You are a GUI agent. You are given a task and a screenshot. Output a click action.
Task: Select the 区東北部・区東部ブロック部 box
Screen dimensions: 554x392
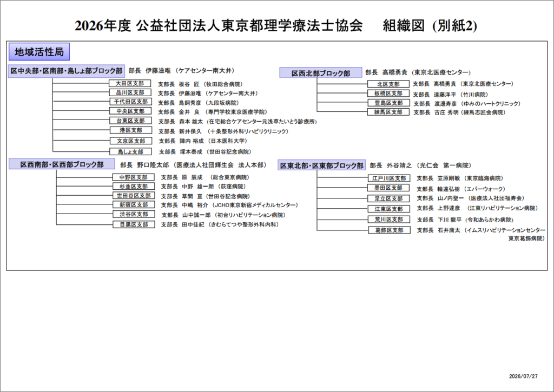[322, 165]
